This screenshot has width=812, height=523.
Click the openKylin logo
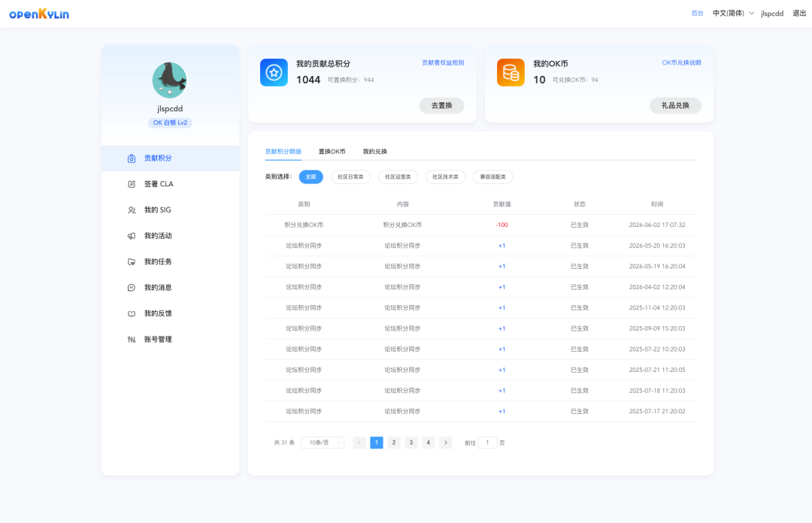click(x=39, y=14)
